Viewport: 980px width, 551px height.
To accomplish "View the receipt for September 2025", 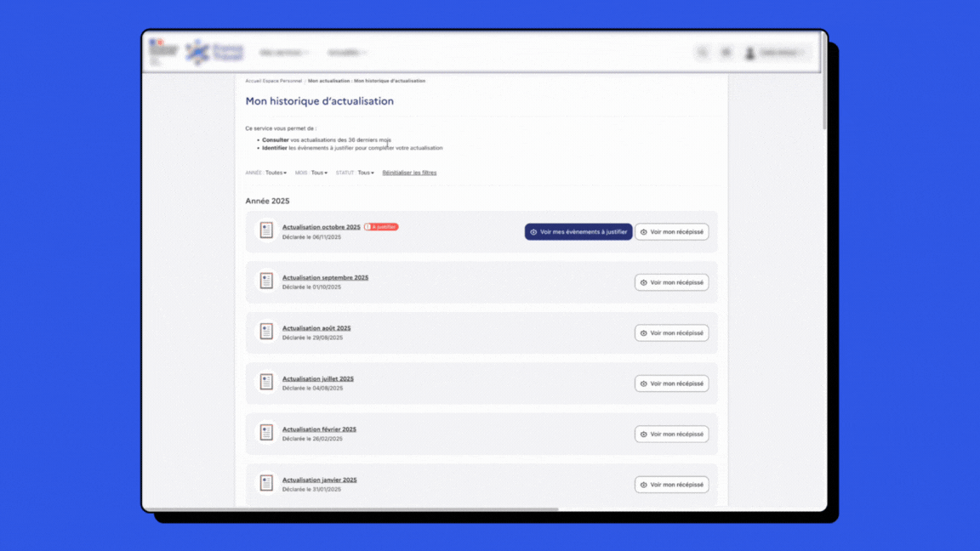I will coord(671,282).
